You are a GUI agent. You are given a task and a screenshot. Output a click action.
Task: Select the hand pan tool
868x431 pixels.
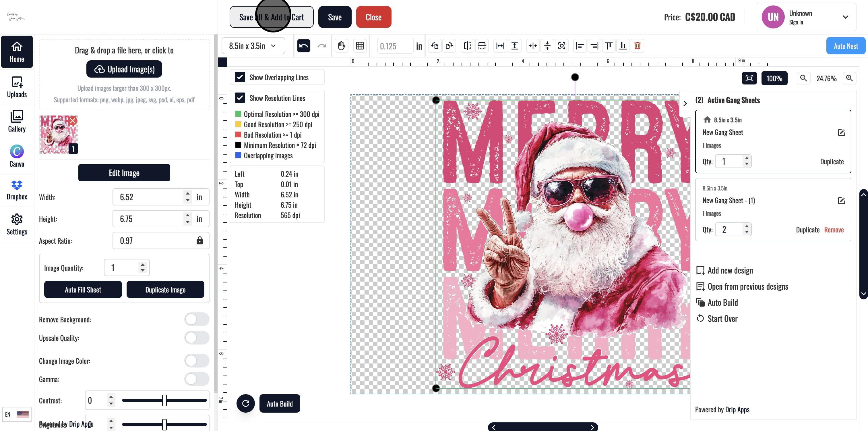pos(341,46)
